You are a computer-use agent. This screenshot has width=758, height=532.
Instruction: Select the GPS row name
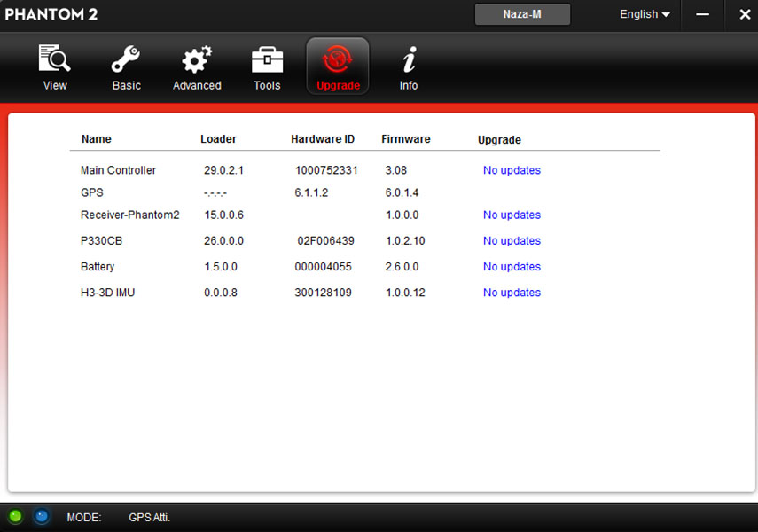click(92, 192)
